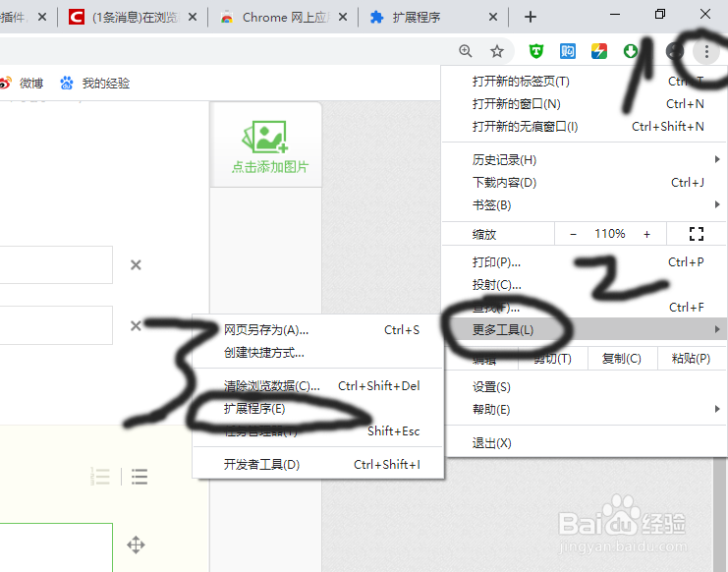Select 清除浏览数据(C)... in submenu
Screen dimensions: 728x572
(x=318, y=386)
